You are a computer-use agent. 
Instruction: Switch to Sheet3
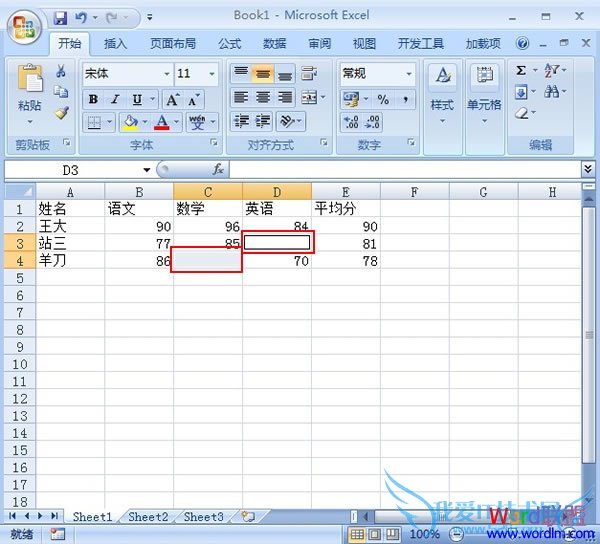tap(204, 517)
